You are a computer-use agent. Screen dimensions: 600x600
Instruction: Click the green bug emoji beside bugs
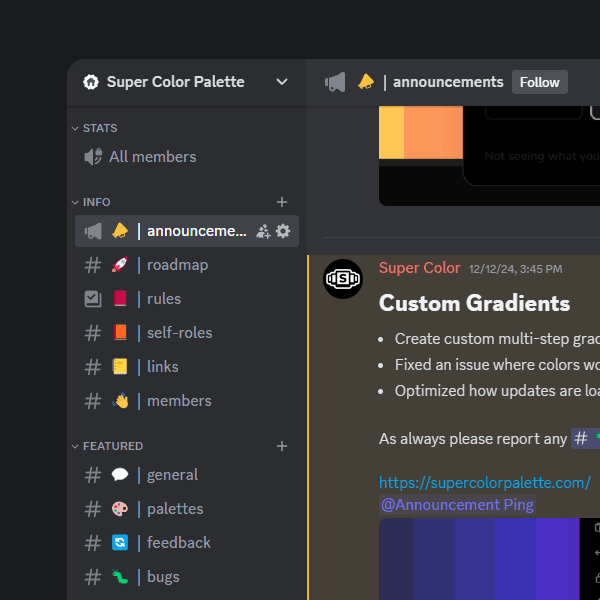[x=120, y=577]
